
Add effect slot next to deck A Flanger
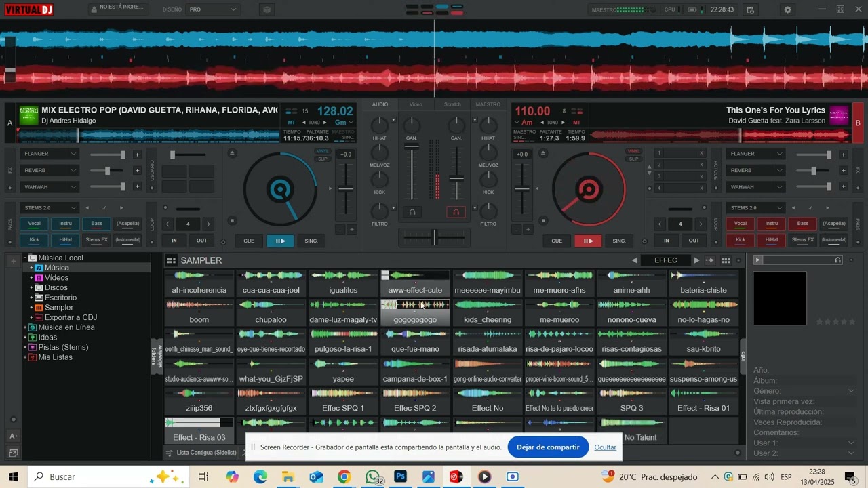[x=137, y=155]
